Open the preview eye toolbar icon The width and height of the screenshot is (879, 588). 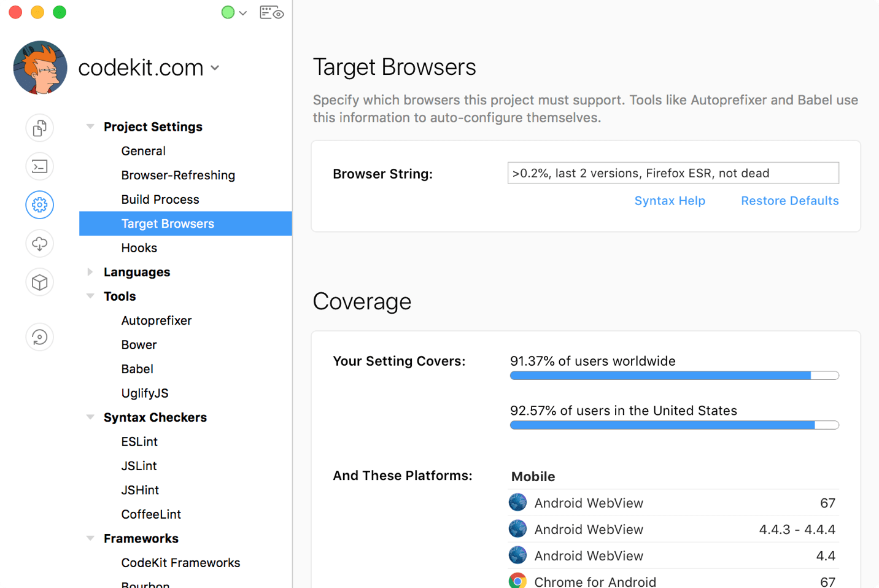271,12
